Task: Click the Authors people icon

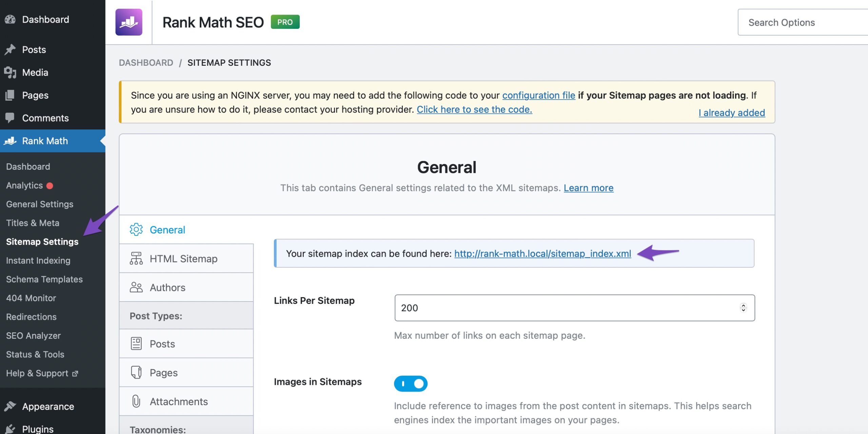Action: [x=136, y=287]
